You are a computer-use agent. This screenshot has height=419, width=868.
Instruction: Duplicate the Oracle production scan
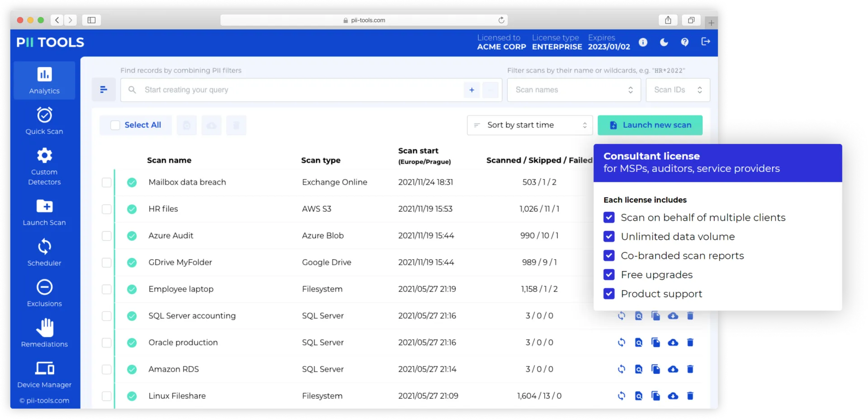coord(656,343)
